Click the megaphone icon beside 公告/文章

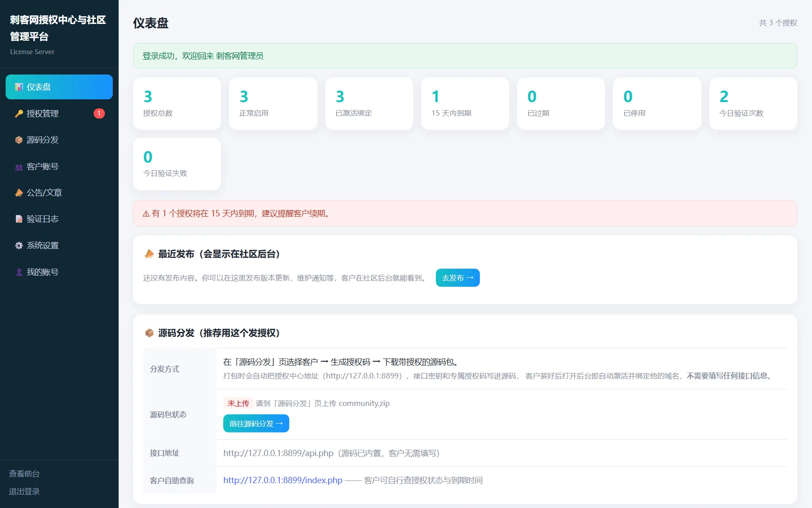point(19,193)
